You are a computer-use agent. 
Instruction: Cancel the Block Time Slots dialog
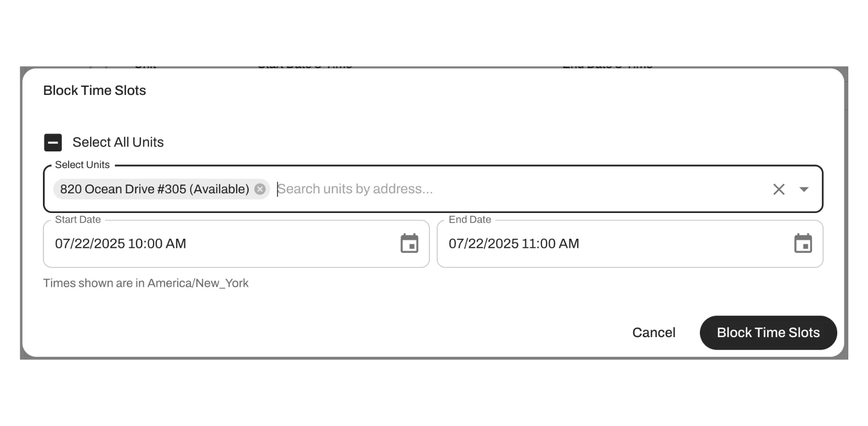[x=653, y=333]
